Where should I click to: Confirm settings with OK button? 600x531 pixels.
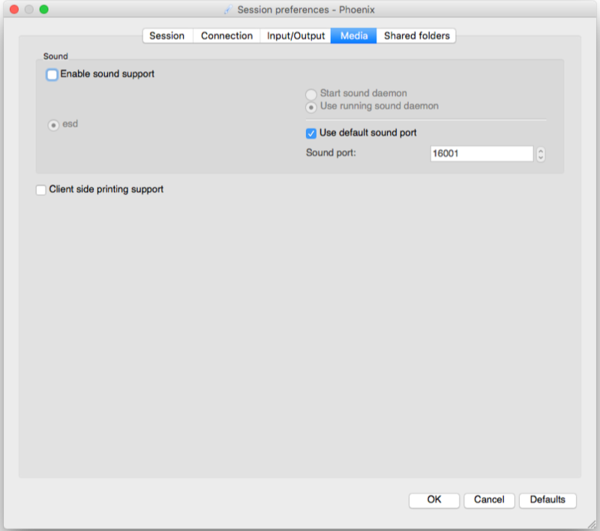[x=434, y=500]
